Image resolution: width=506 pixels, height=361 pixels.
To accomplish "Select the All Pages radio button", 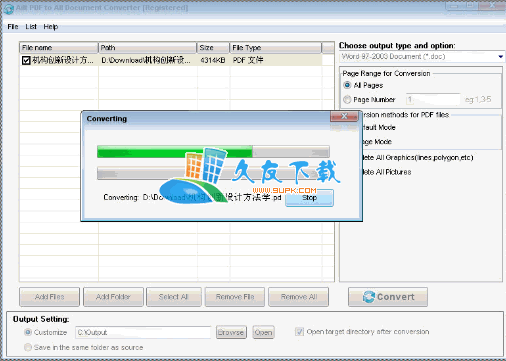I will [347, 85].
